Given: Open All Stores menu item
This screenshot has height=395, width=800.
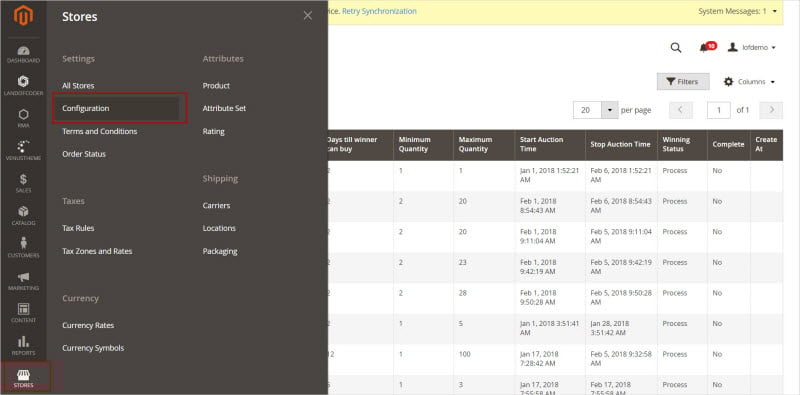Looking at the screenshot, I should pos(78,86).
